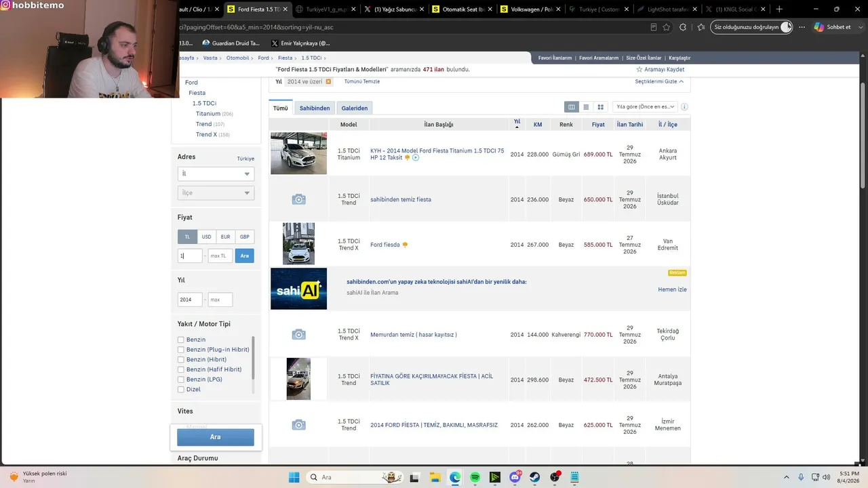
Task: Sort listings by Yıl column
Action: 517,123
